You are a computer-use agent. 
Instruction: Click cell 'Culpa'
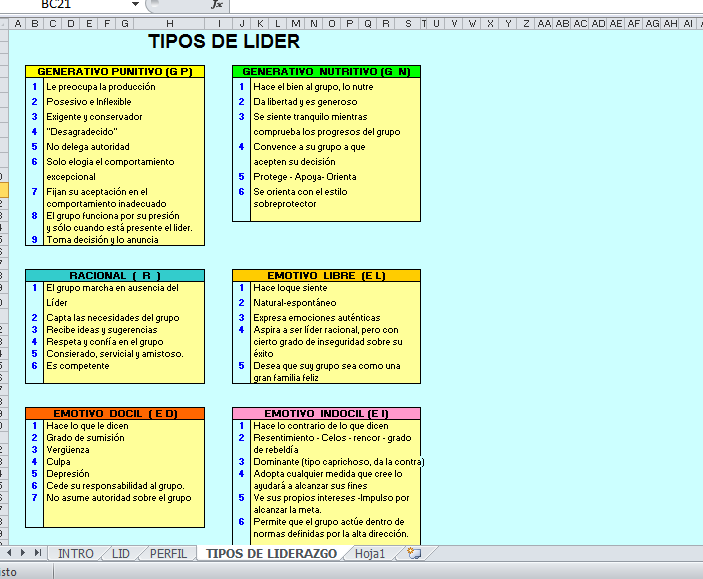tap(58, 462)
